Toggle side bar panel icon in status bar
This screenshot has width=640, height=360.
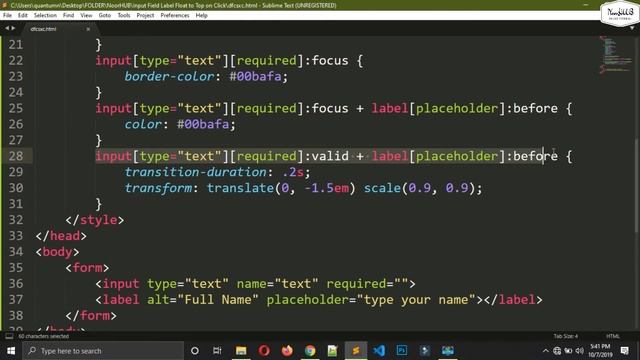click(x=9, y=336)
